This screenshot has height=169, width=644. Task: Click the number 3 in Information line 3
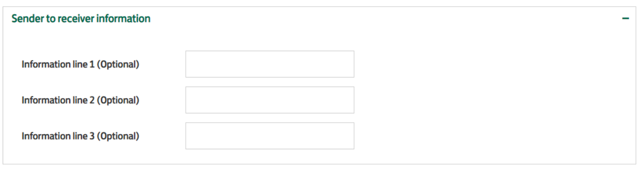92,136
